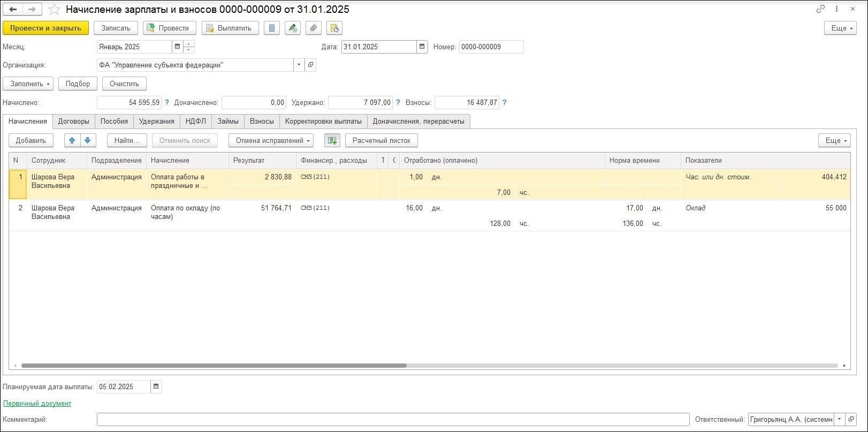Image resolution: width=868 pixels, height=432 pixels.
Task: Move selected row up with blue arrow
Action: [72, 140]
